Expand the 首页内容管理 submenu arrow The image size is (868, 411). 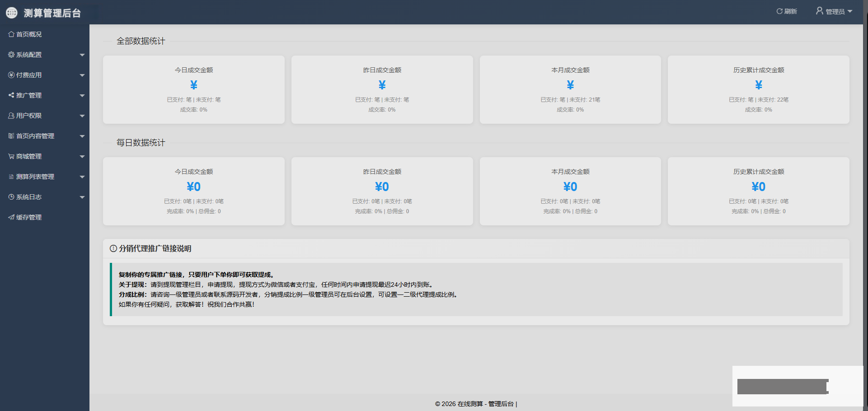pyautogui.click(x=82, y=136)
